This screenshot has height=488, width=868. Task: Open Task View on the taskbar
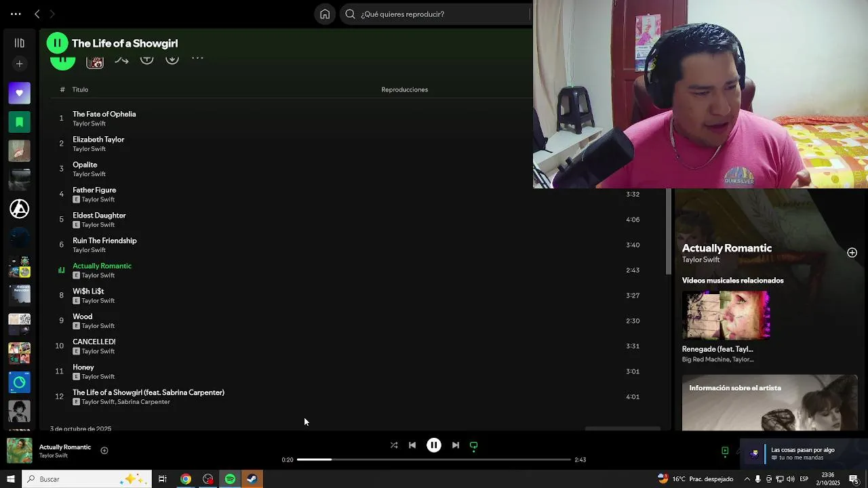(x=163, y=479)
